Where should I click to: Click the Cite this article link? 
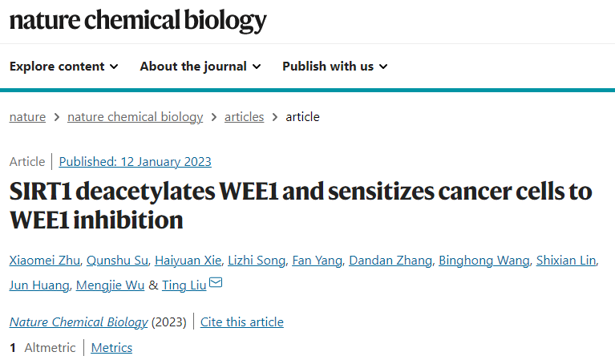click(x=242, y=322)
